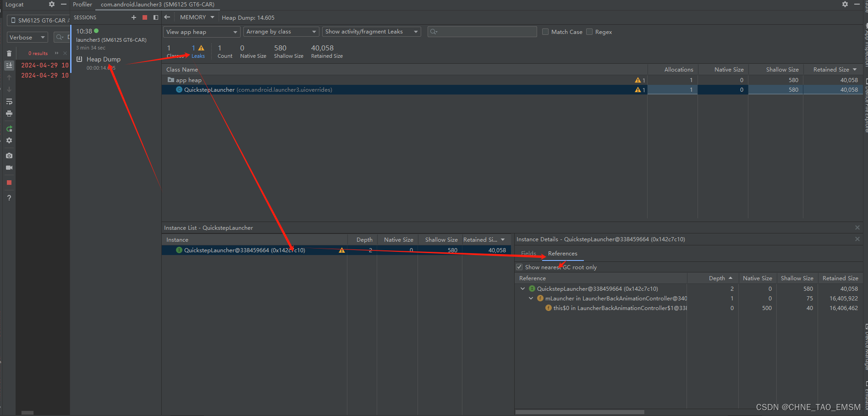The width and height of the screenshot is (868, 416).
Task: Uncheck Show nearest GC root only
Action: coord(519,267)
